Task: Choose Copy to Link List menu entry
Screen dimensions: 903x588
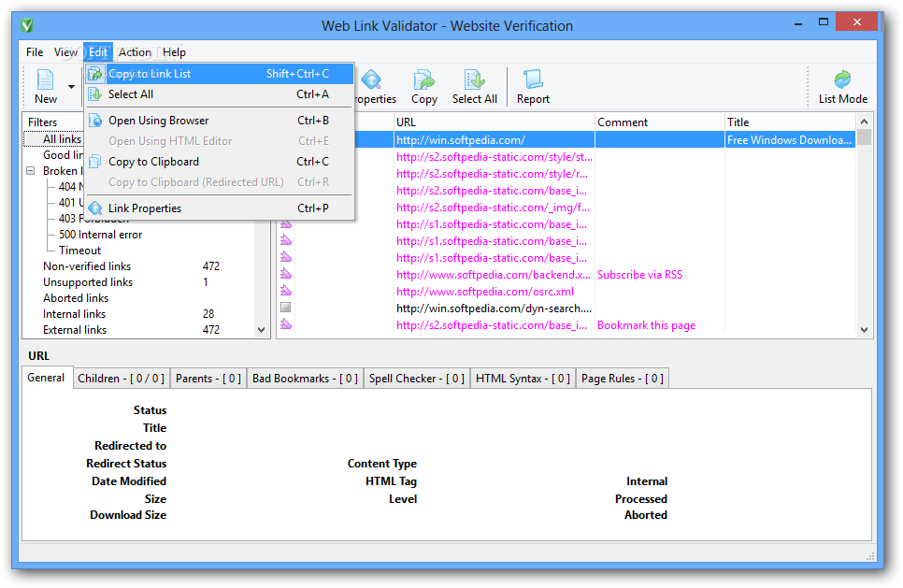Action: pos(220,74)
